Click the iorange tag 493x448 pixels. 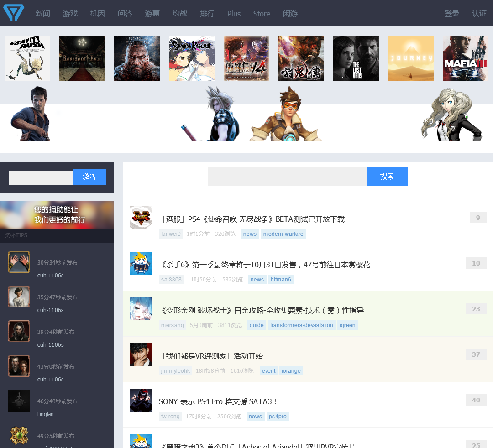[x=291, y=371]
